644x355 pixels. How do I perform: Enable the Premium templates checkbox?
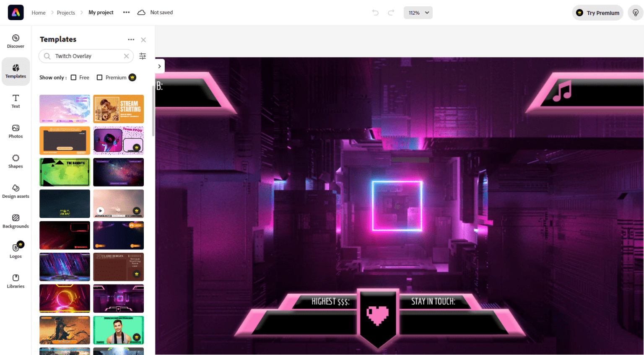point(99,77)
